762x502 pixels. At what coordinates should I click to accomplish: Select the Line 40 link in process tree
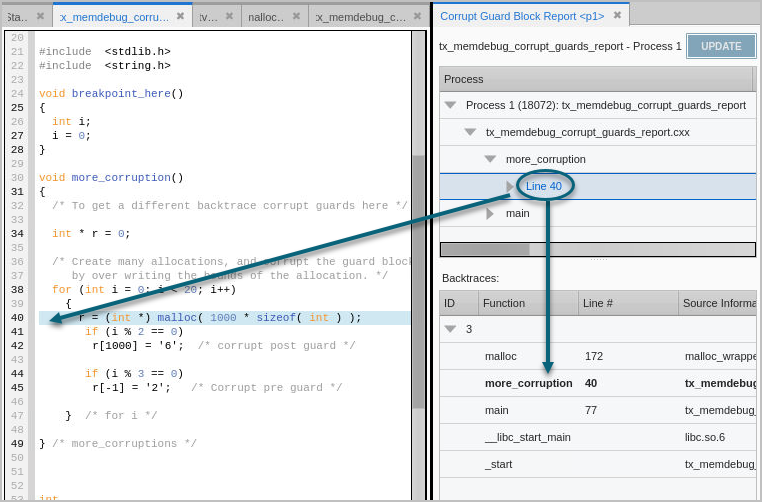[x=544, y=186]
